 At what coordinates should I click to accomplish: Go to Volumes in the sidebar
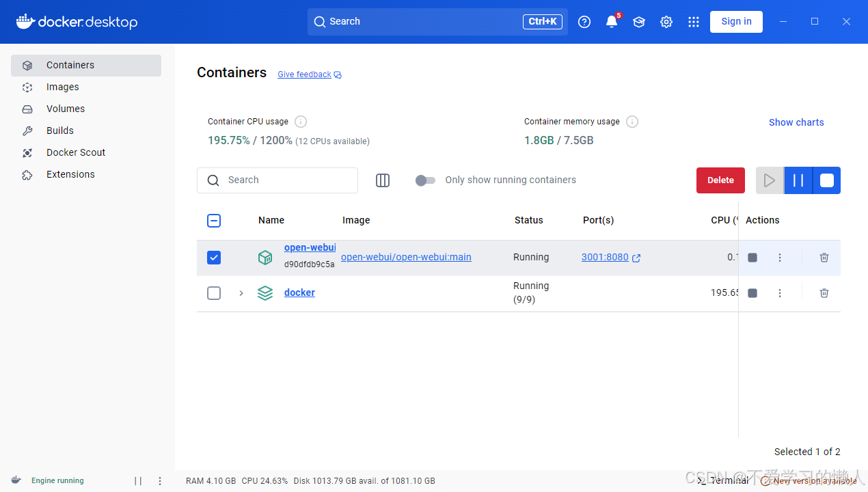click(86, 109)
